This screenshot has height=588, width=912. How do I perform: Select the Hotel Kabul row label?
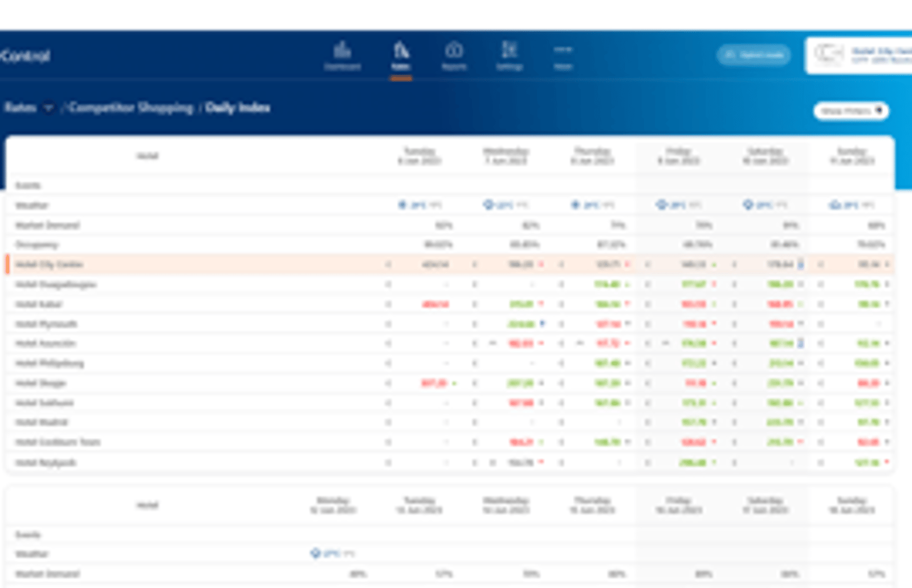pyautogui.click(x=38, y=304)
